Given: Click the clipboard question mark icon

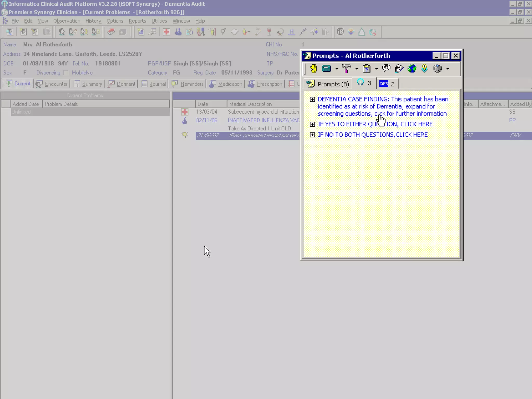Looking at the screenshot, I should 367,69.
